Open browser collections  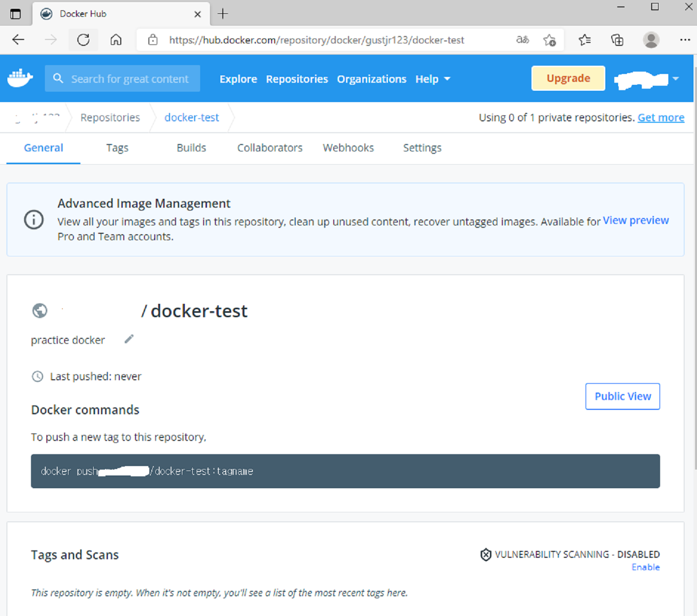pos(617,40)
